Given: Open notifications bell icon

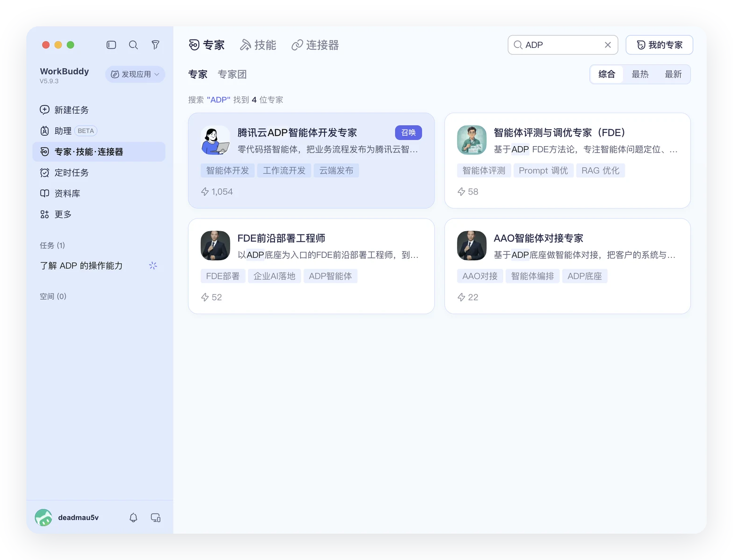Looking at the screenshot, I should click(x=133, y=518).
